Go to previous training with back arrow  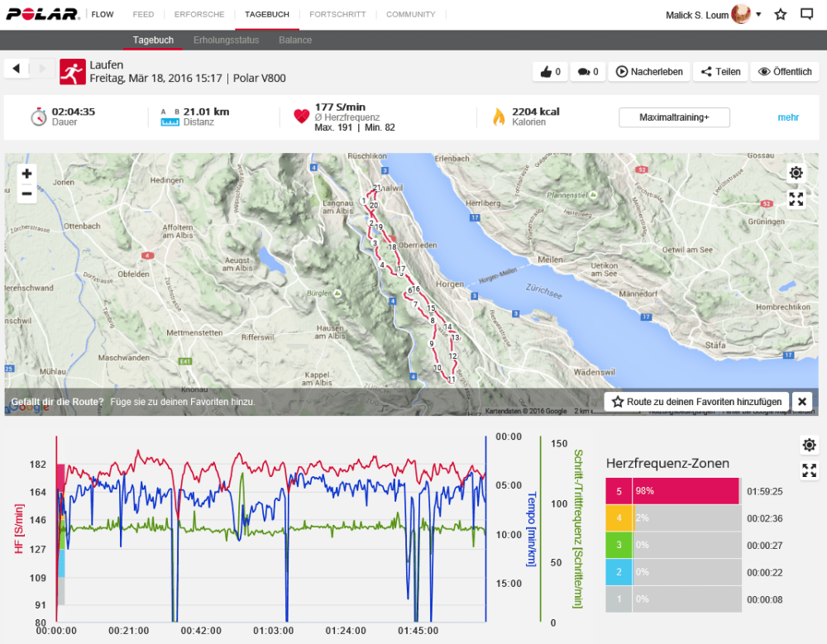click(x=17, y=69)
